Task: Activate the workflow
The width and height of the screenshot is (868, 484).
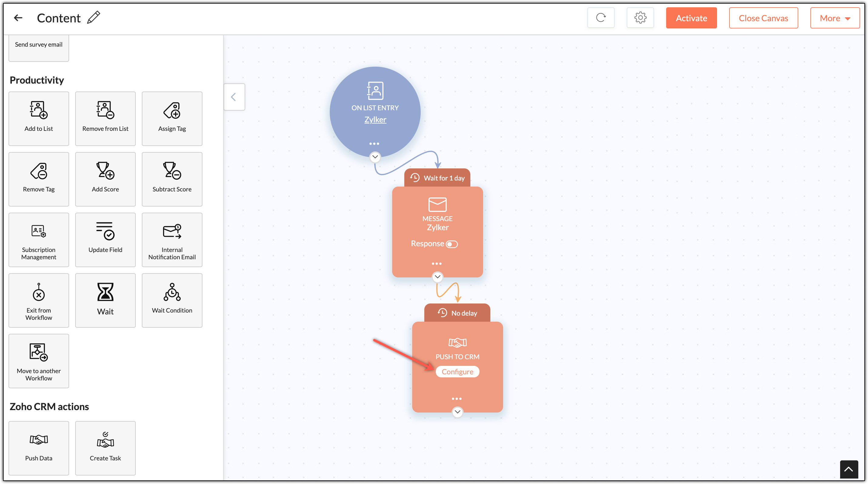Action: click(691, 18)
